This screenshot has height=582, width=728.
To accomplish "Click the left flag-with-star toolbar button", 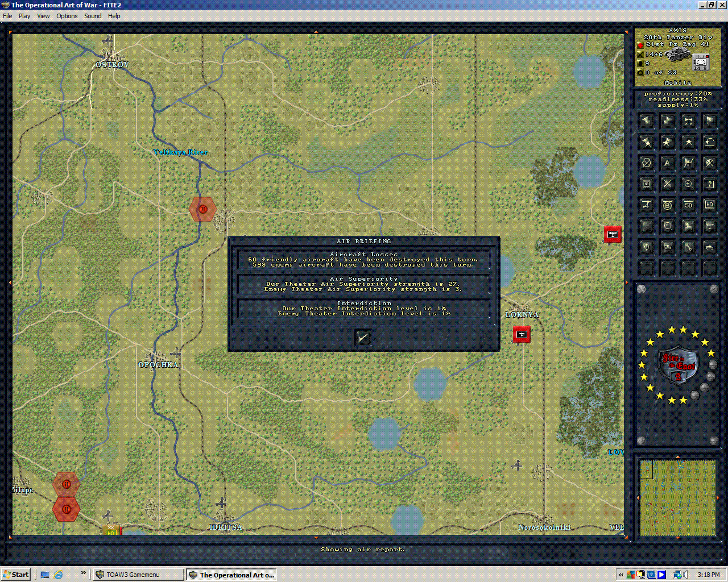I will click(x=647, y=142).
